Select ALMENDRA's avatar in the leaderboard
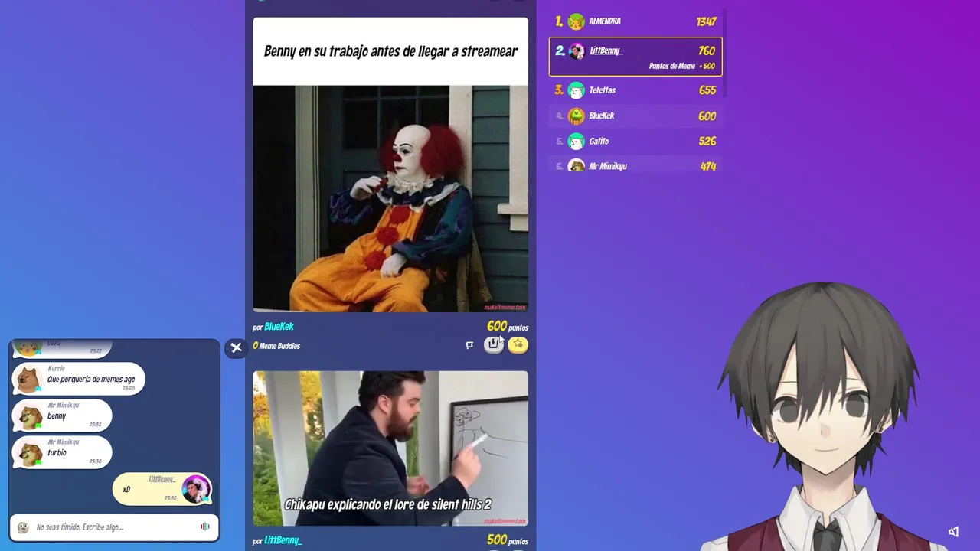Screen dimensions: 980x551 [576, 21]
